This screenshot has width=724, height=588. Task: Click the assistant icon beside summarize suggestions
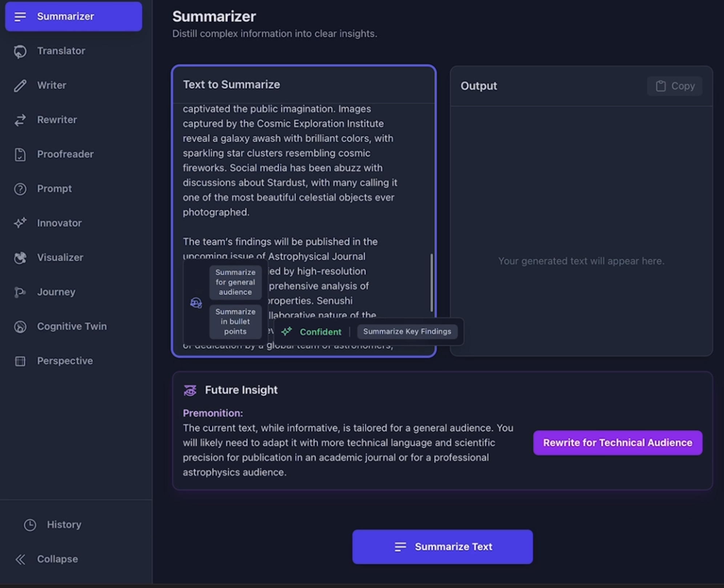(196, 303)
